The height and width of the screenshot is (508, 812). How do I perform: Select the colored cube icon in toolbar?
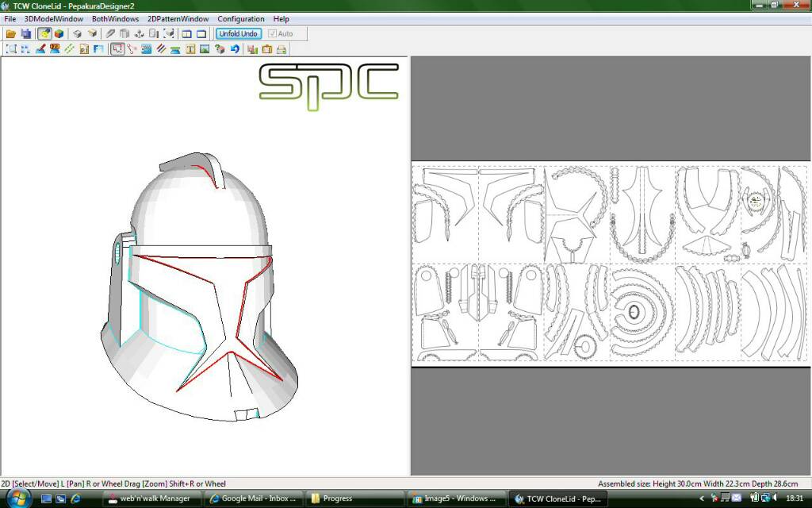point(59,34)
